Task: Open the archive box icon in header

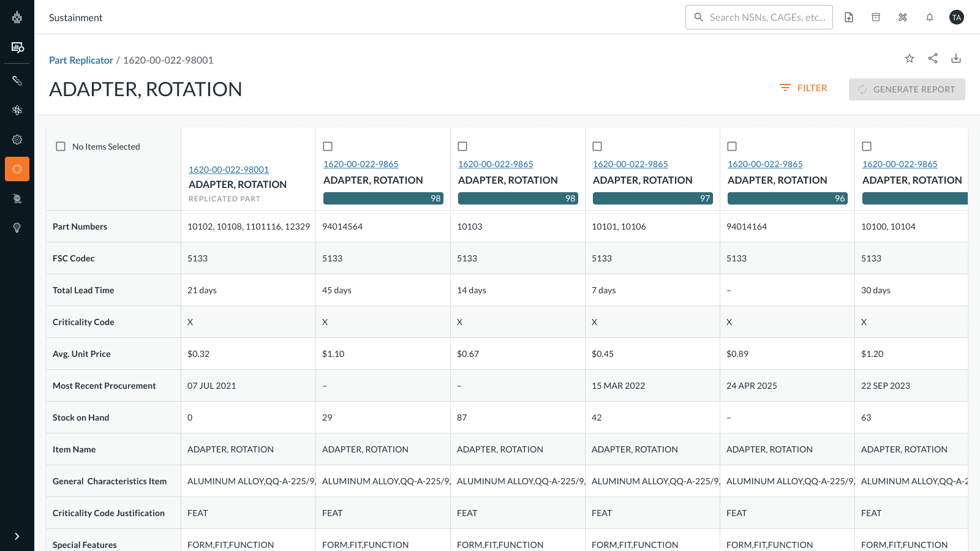Action: [876, 17]
